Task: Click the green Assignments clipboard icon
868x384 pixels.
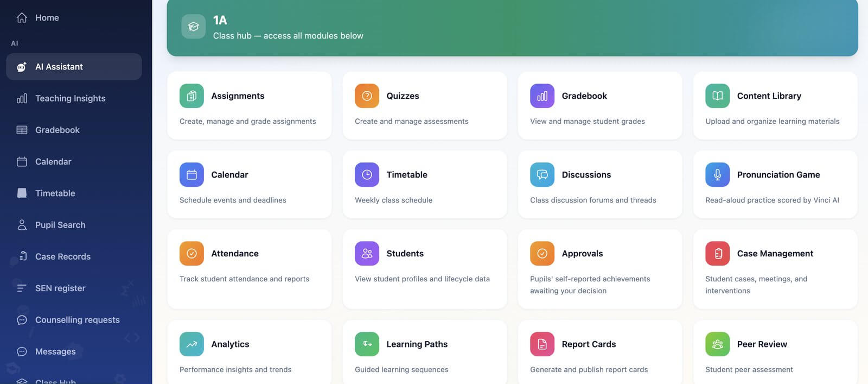Action: click(x=192, y=96)
